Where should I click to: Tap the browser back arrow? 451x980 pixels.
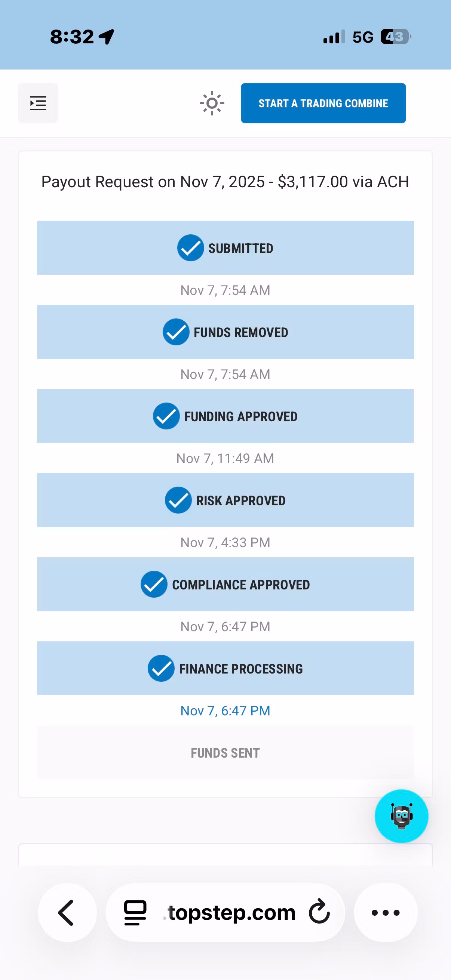[x=67, y=912]
